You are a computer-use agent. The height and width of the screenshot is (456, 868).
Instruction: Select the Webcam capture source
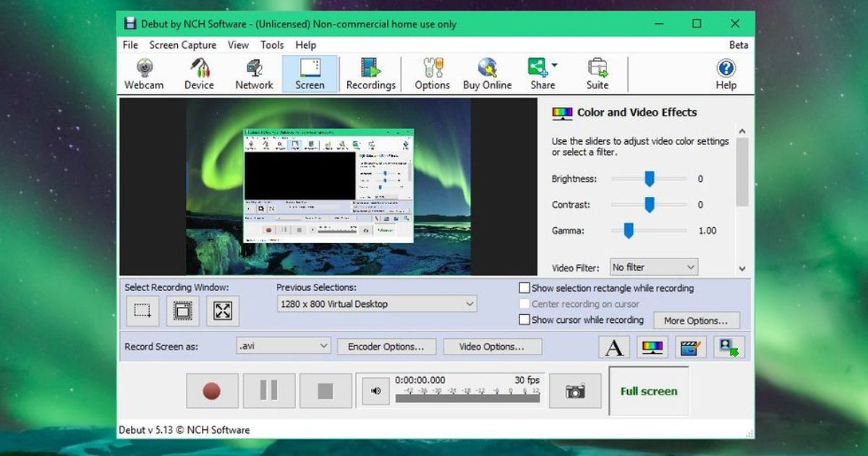[x=143, y=72]
